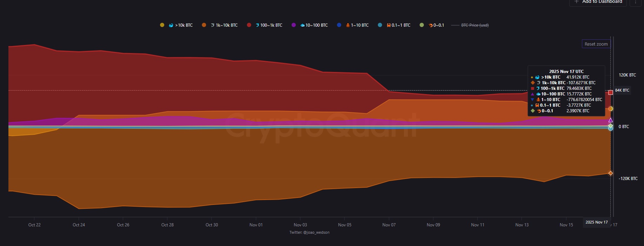Click the 84K BTC y-axis value tag
The width and height of the screenshot is (644, 246).
click(x=622, y=90)
